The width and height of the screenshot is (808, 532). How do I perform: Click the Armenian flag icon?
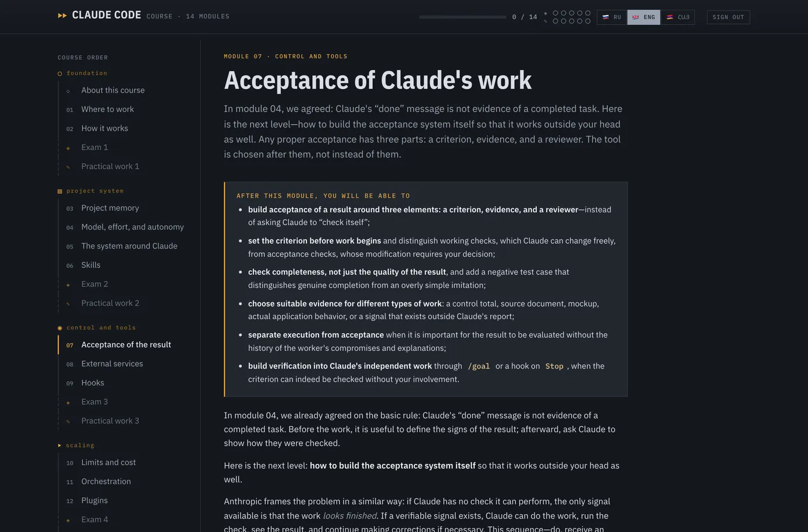[669, 17]
